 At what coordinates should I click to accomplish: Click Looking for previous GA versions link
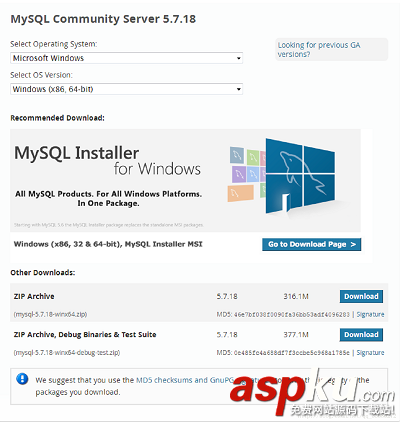tap(319, 50)
